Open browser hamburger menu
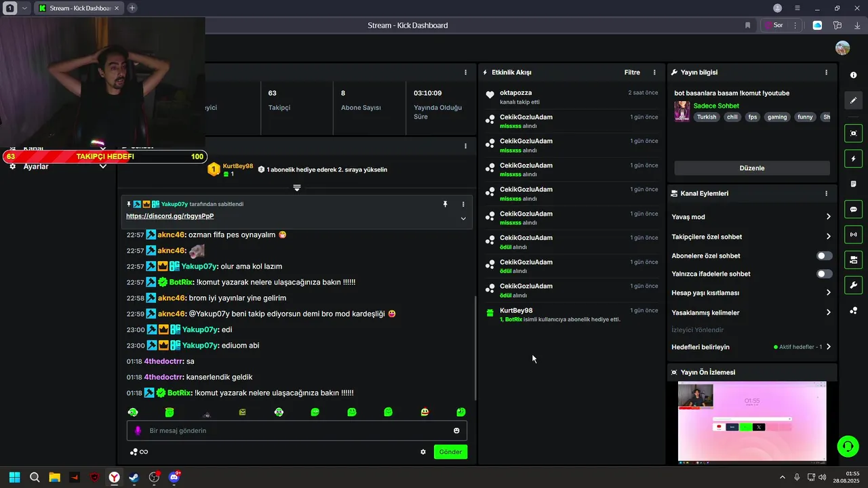 point(797,8)
